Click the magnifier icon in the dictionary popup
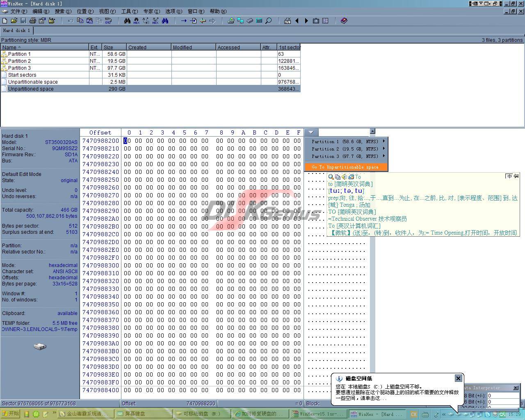Viewport: 525px width, 420px height. [x=331, y=177]
